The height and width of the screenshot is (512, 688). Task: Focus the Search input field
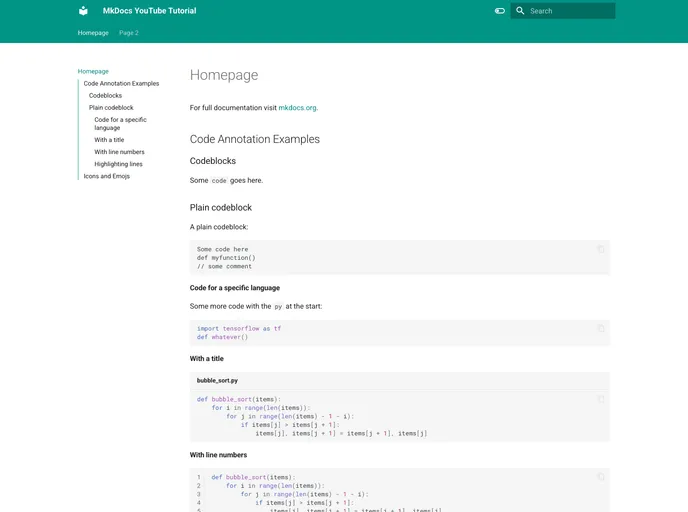563,11
